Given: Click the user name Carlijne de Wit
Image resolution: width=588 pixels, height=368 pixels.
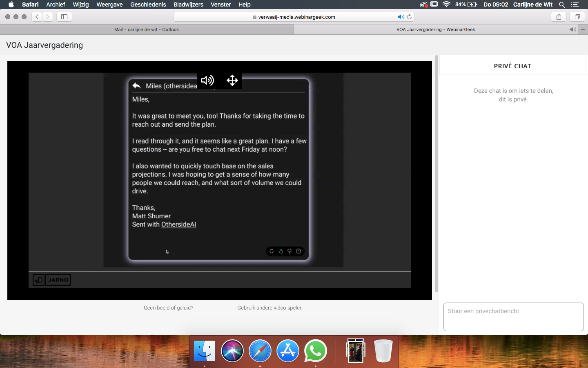Looking at the screenshot, I should (533, 4).
